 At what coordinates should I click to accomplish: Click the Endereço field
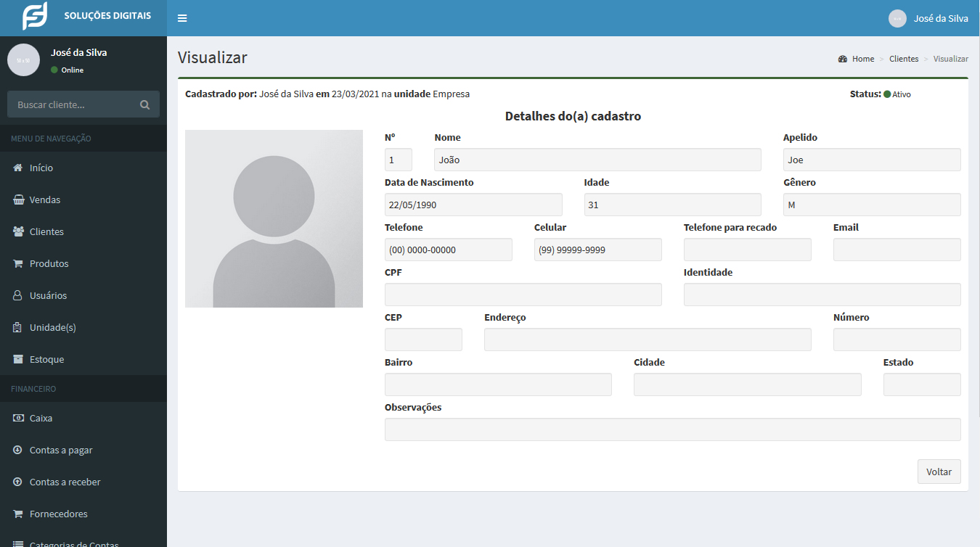pos(648,340)
